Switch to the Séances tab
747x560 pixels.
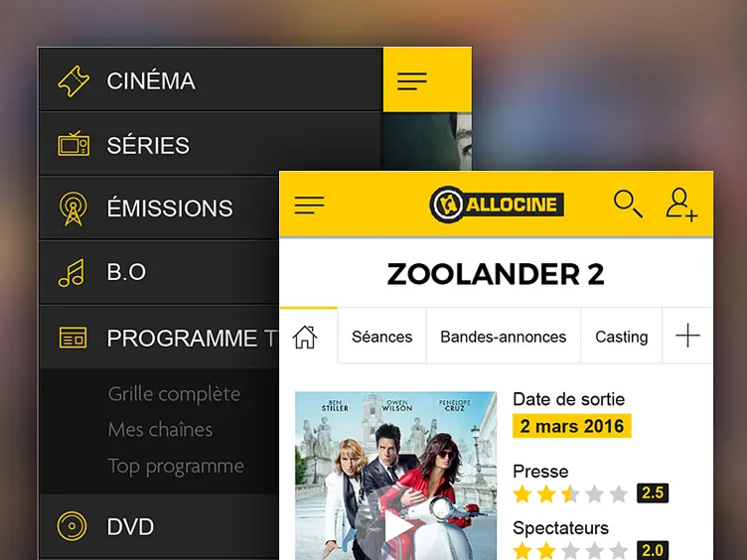pyautogui.click(x=382, y=337)
